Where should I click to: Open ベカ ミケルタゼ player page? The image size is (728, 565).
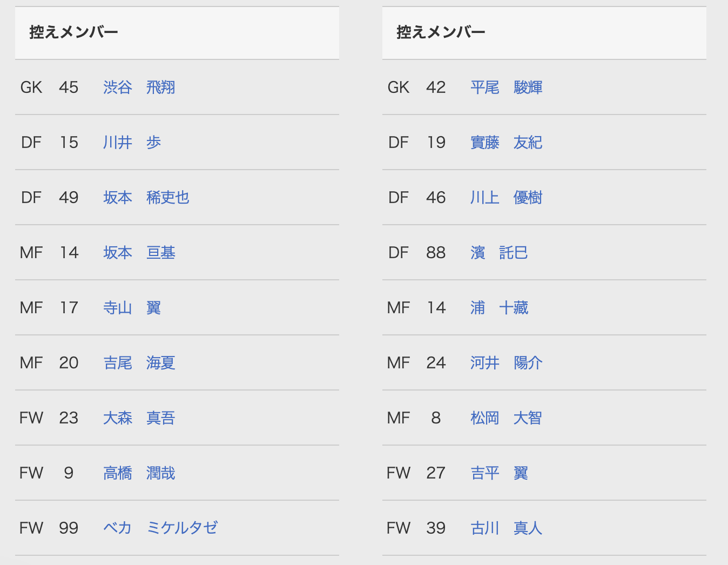click(160, 528)
